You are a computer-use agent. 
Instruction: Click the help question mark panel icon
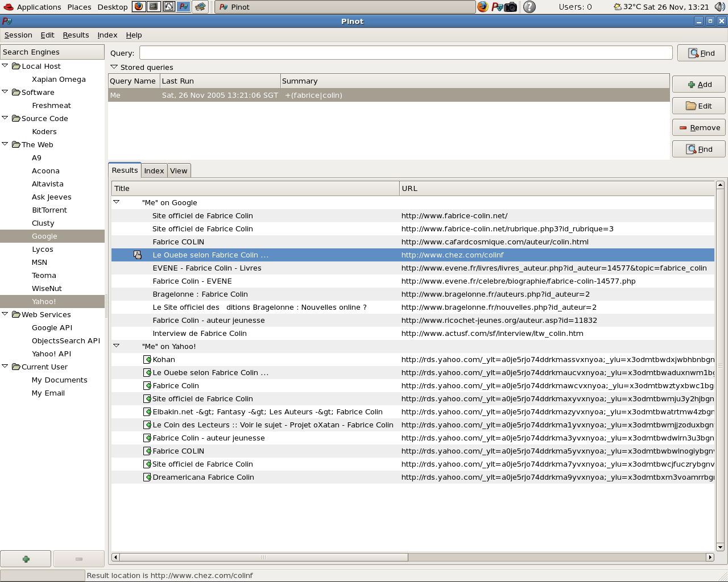coord(529,7)
